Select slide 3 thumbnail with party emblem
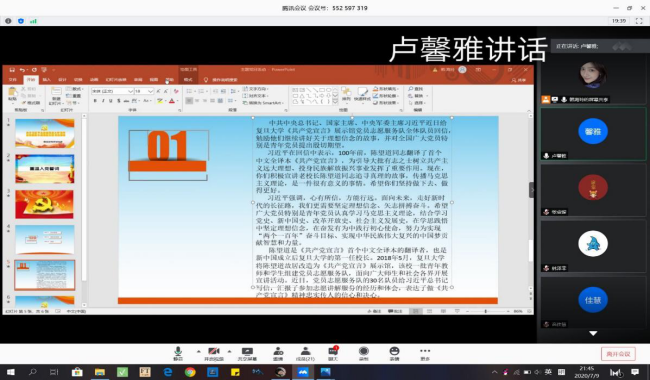This screenshot has height=380, width=650. click(45, 204)
